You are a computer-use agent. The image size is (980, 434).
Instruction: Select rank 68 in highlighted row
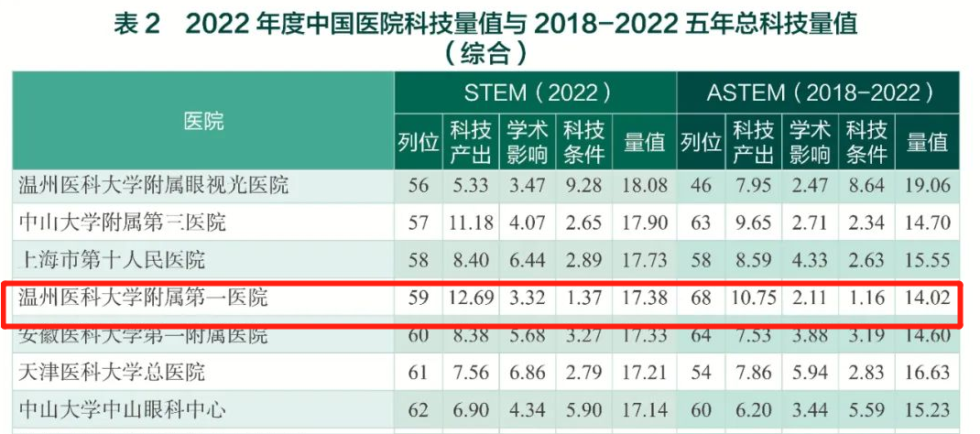click(701, 298)
